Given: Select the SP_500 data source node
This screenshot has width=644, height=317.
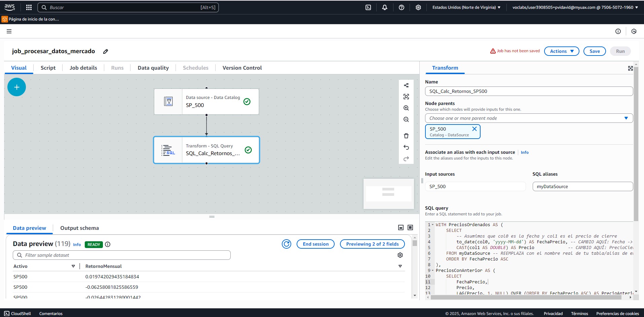Looking at the screenshot, I should pos(206,102).
